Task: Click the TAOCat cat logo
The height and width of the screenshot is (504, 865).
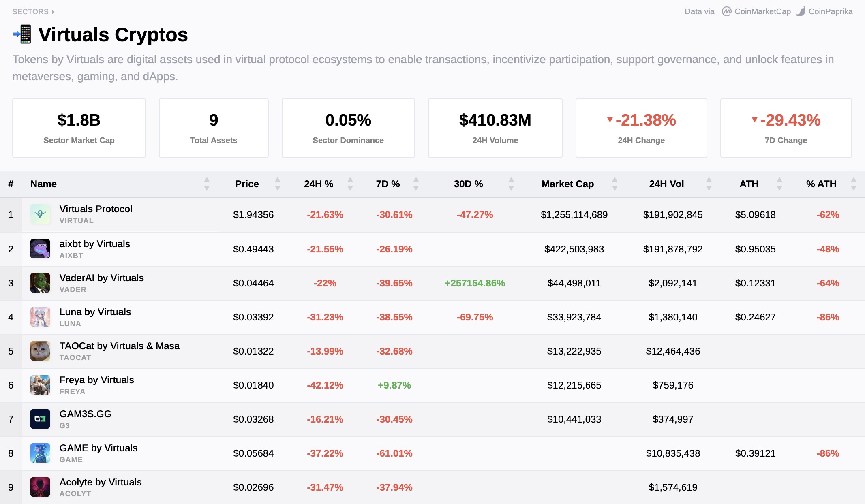Action: (x=40, y=351)
